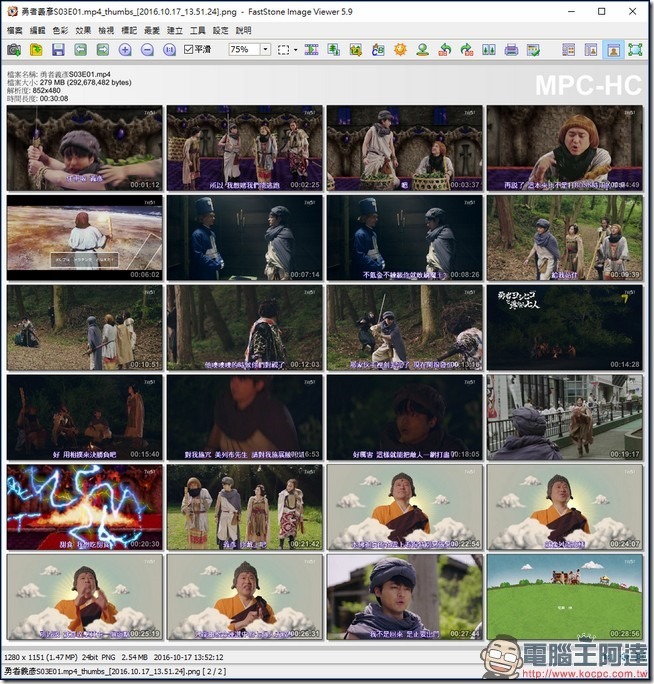This screenshot has width=654, height=684.
Task: Save the image with the floppy disk icon
Action: coord(58,50)
